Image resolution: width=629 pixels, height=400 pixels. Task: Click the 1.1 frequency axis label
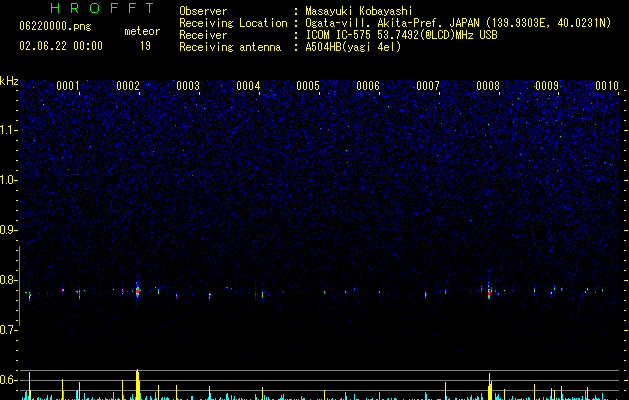[9, 130]
